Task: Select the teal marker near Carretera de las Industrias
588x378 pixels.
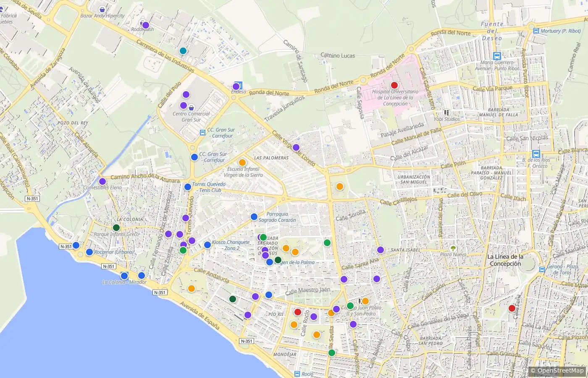Action: 183,51
